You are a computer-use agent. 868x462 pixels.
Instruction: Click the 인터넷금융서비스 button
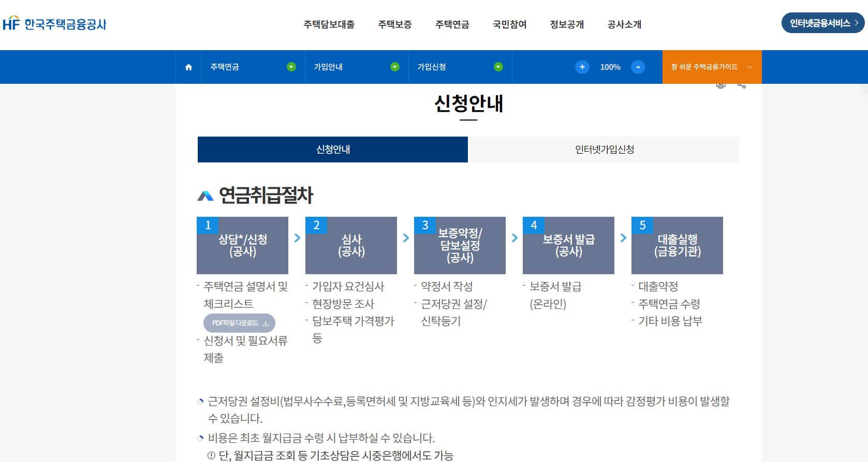823,23
